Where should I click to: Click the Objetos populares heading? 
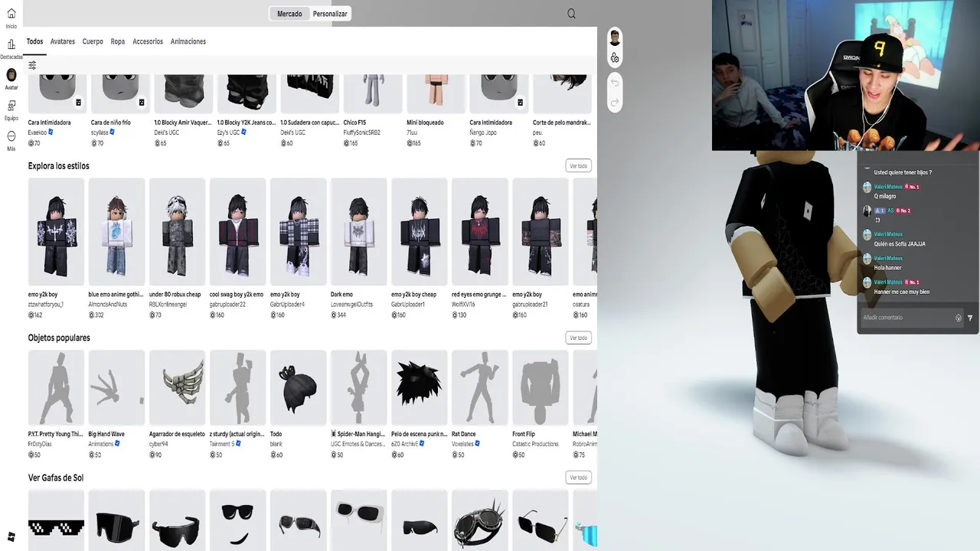point(59,337)
